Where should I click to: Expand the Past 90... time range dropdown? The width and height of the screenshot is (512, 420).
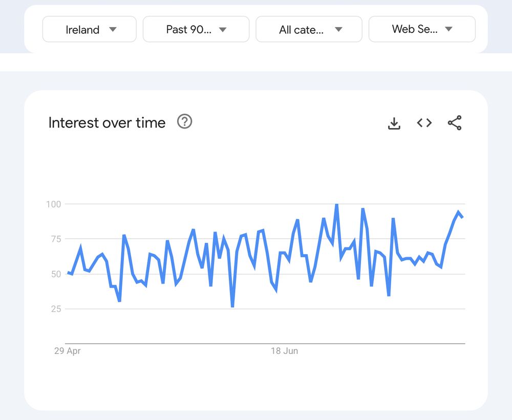pyautogui.click(x=196, y=29)
